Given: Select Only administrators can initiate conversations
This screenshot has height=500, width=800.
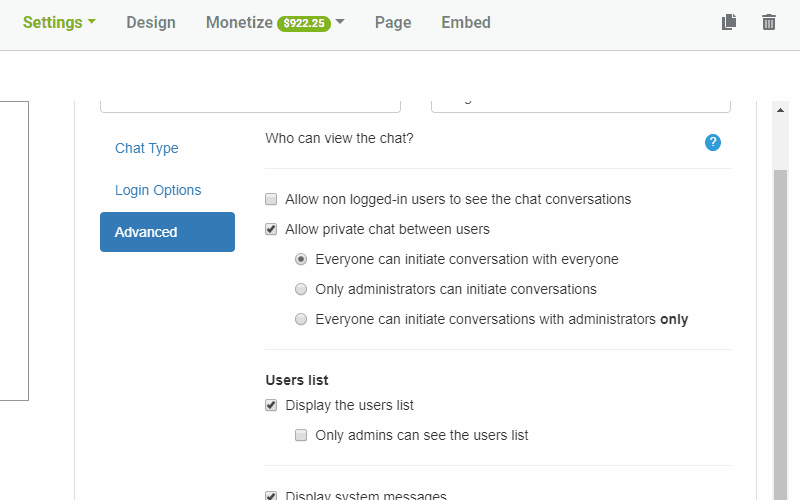Looking at the screenshot, I should (x=301, y=289).
